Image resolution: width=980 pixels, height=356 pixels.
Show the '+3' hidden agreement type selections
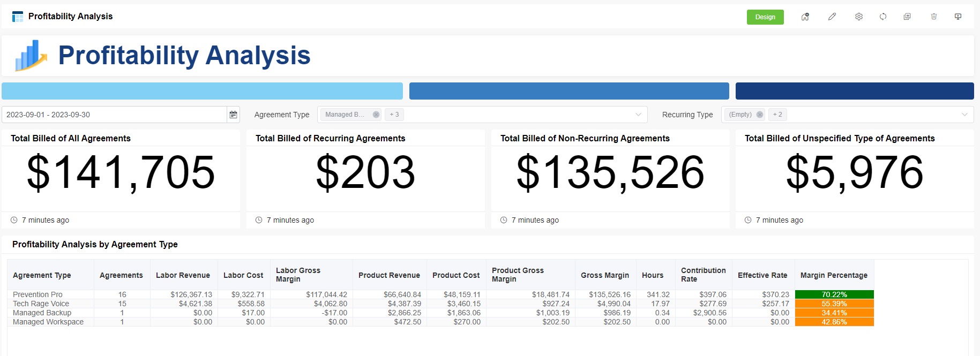pos(394,115)
